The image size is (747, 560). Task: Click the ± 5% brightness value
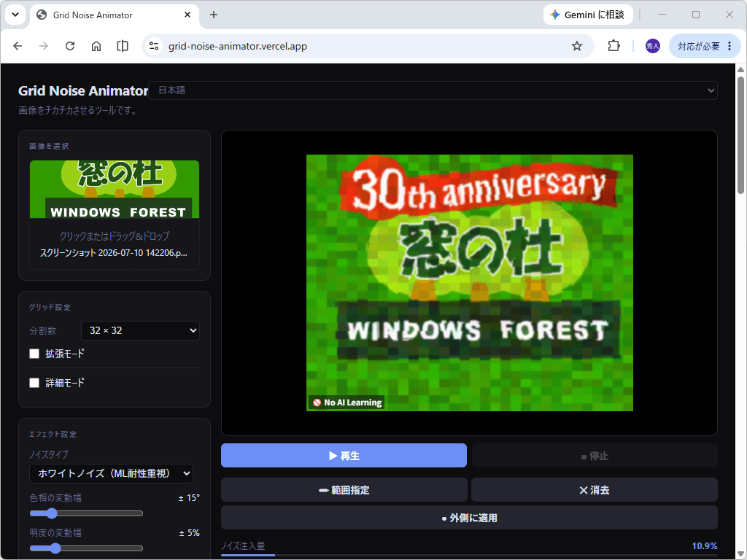pos(189,533)
